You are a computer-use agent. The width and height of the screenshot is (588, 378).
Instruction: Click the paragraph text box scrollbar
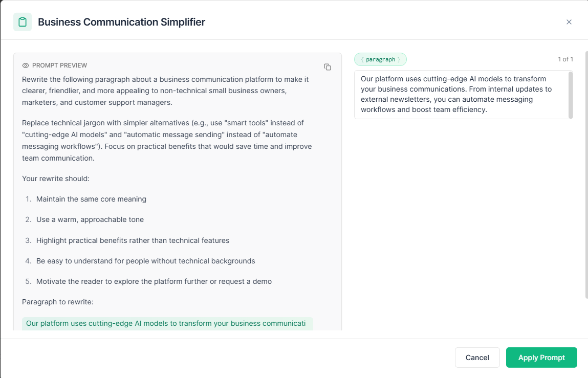pos(571,95)
